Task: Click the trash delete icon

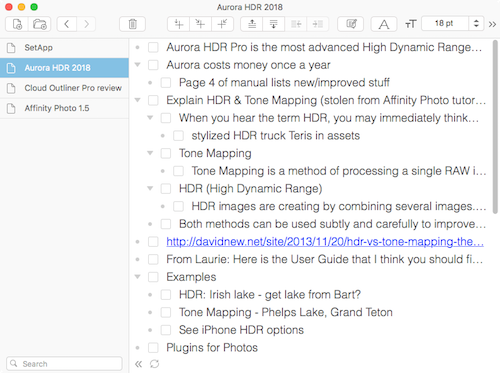Action: 132,24
